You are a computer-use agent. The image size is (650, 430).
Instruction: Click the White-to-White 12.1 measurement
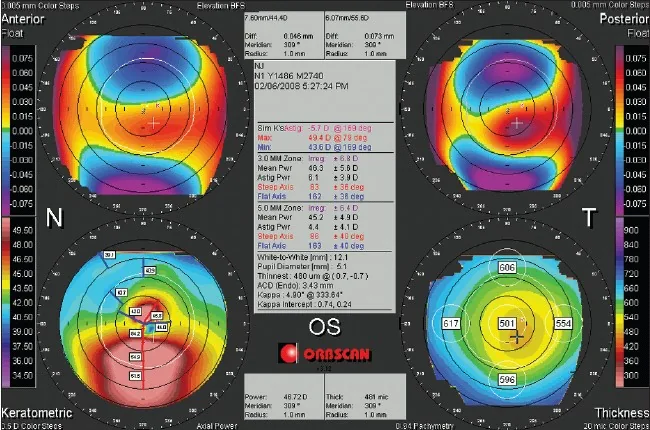[303, 258]
